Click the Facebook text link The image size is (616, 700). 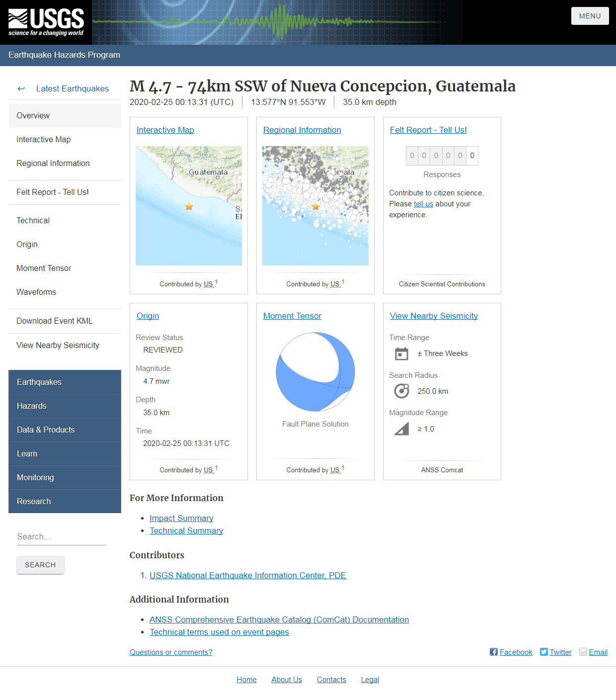pos(516,652)
